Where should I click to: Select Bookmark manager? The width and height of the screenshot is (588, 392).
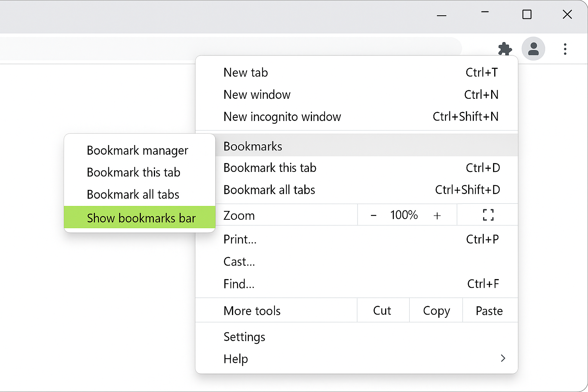tap(137, 150)
